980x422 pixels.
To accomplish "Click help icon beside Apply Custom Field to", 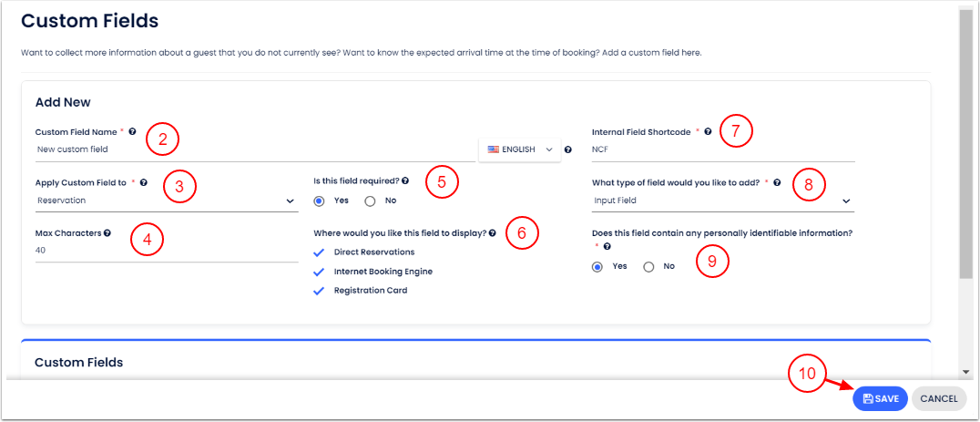I will coord(144,182).
